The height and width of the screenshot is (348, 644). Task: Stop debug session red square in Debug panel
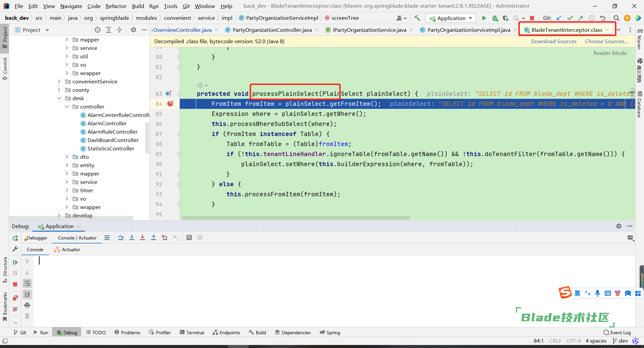(x=15, y=284)
